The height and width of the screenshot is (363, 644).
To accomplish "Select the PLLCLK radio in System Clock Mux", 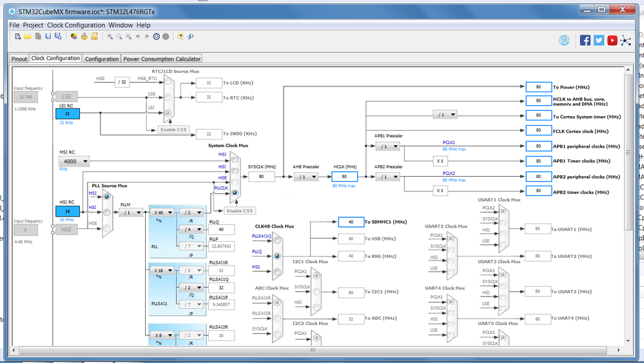I will (x=235, y=192).
